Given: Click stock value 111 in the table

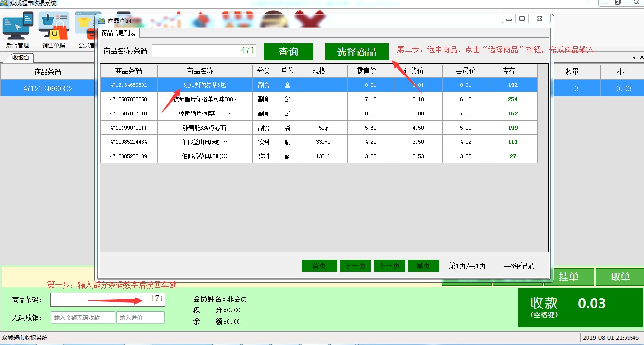Looking at the screenshot, I should [513, 142].
